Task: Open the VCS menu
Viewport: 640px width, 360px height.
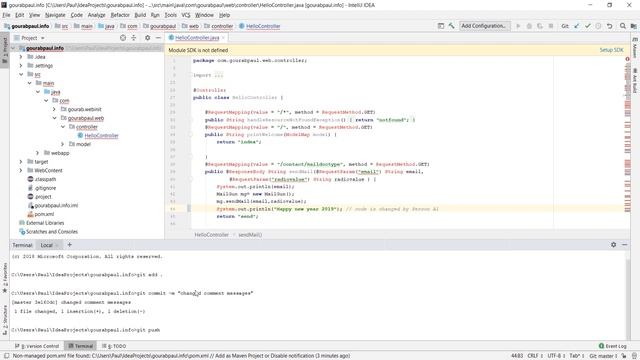Action: [x=186, y=15]
